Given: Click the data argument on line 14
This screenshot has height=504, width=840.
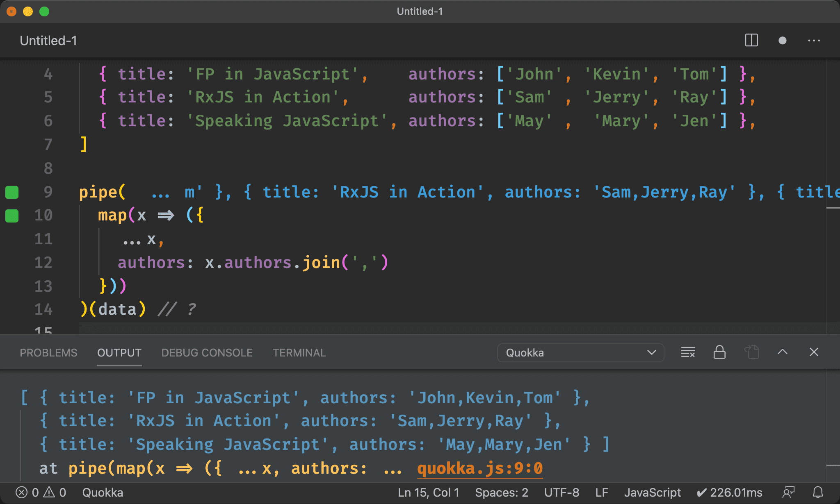Looking at the screenshot, I should coord(117,309).
